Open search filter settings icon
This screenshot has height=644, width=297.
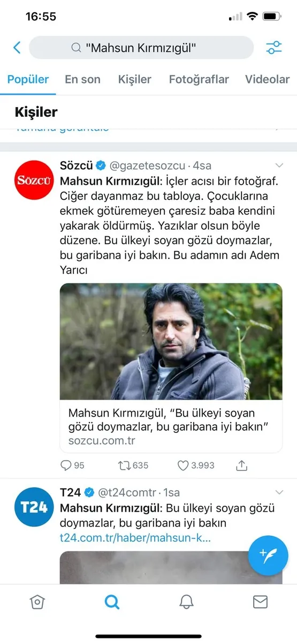(273, 48)
